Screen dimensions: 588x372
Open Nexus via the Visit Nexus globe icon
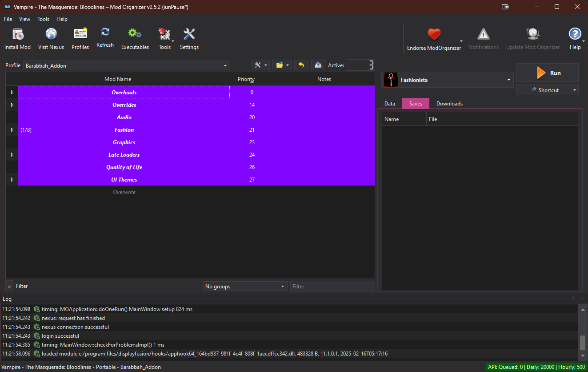pyautogui.click(x=51, y=34)
